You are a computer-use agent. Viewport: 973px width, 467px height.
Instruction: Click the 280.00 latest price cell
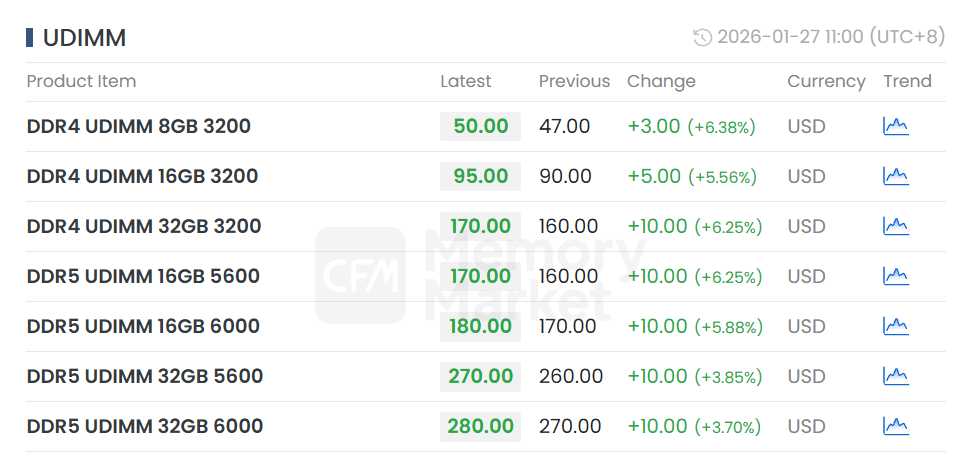click(x=480, y=426)
